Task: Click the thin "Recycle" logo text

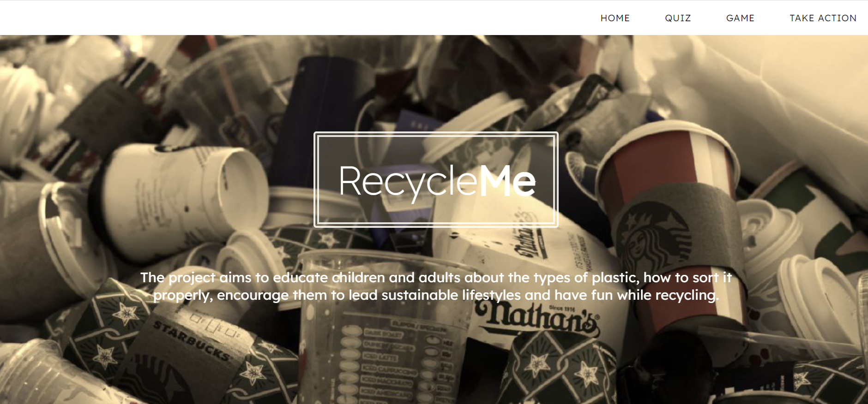Action: [x=408, y=183]
